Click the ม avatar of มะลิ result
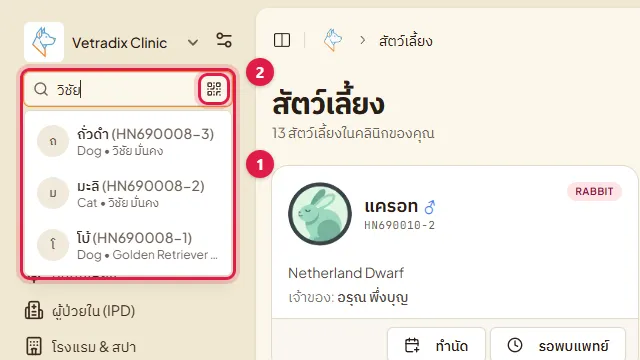Viewport: 640px width, 360px height. pos(53,193)
